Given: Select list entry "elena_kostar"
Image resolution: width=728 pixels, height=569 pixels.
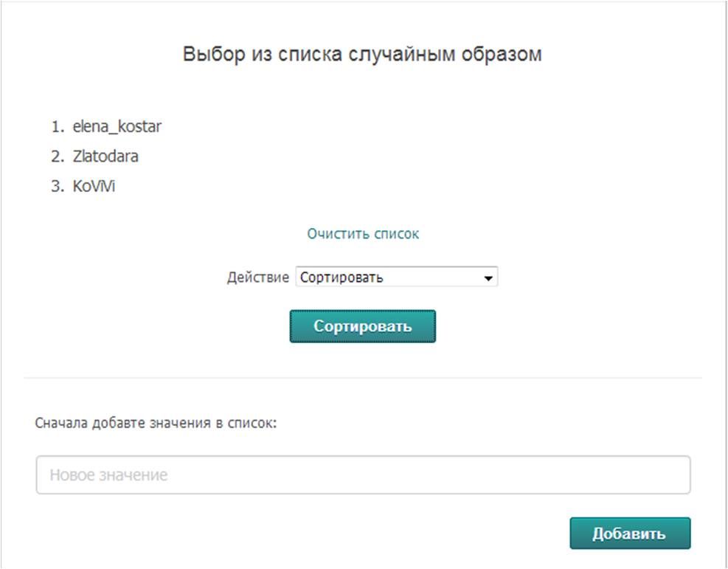Looking at the screenshot, I should point(117,127).
